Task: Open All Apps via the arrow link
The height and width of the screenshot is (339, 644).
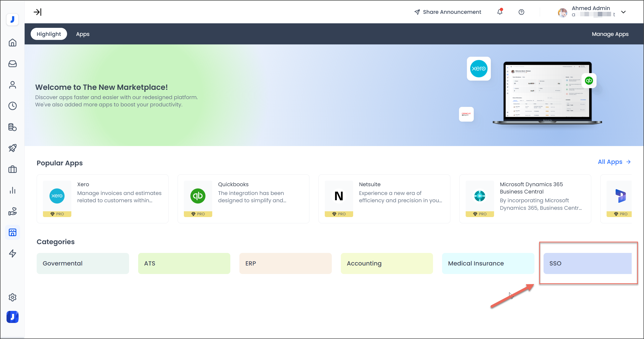Action: coord(614,162)
